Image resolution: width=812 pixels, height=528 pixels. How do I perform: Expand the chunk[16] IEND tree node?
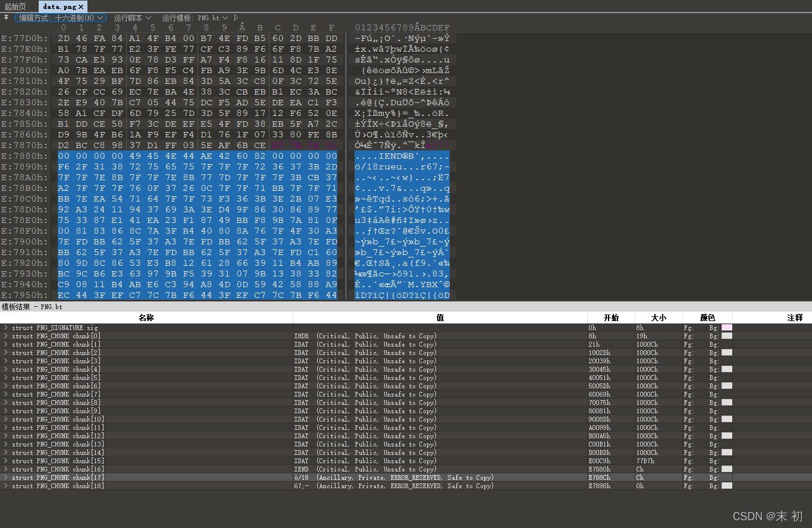5,469
